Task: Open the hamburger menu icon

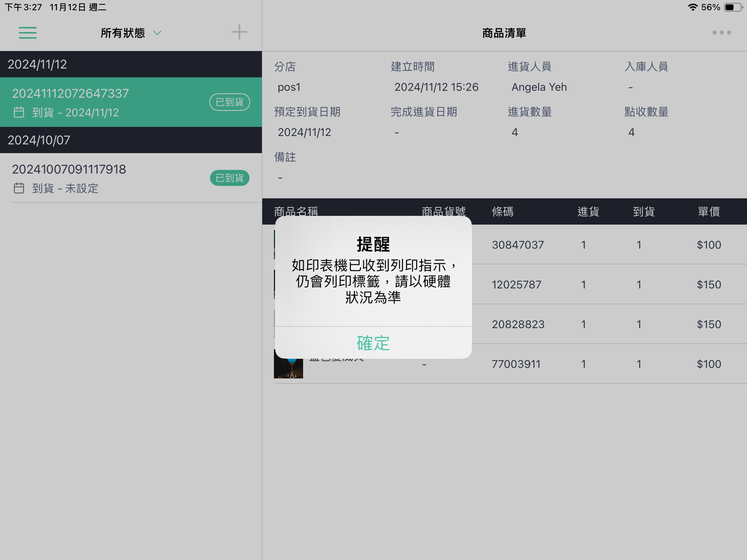Action: [x=28, y=33]
